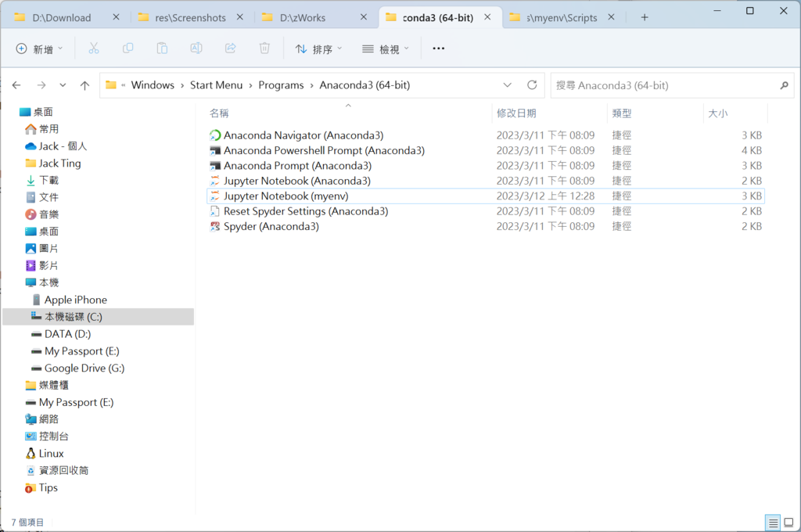Open 常用 Home in sidebar

coord(42,129)
